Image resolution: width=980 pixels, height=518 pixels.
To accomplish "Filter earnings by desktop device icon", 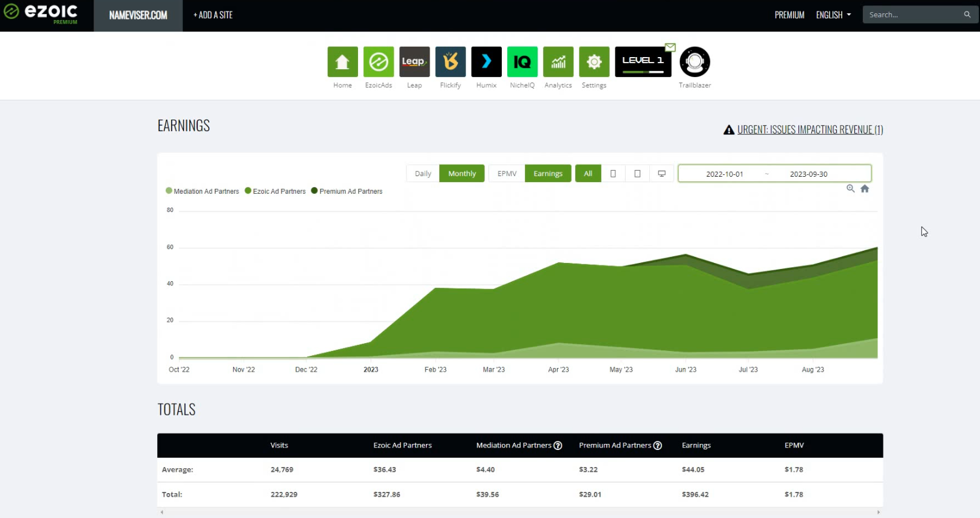I will [661, 174].
